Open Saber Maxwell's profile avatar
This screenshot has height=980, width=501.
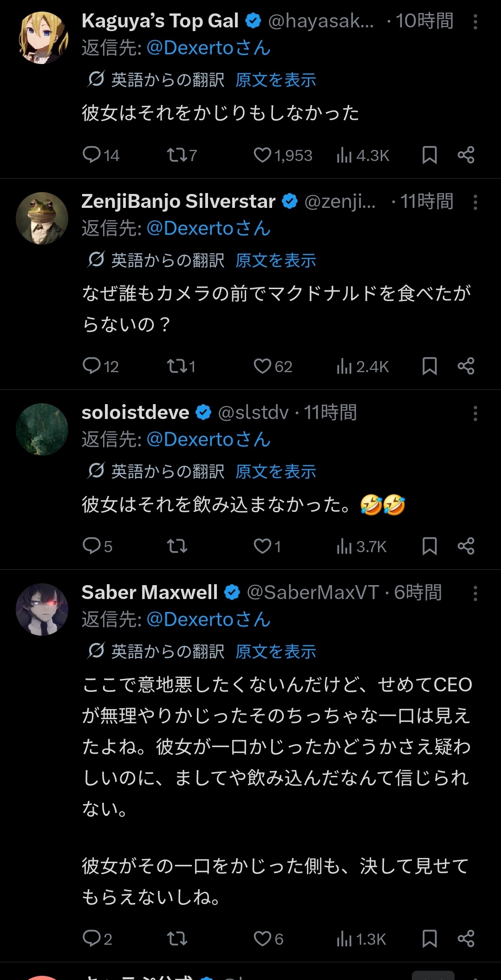point(42,609)
